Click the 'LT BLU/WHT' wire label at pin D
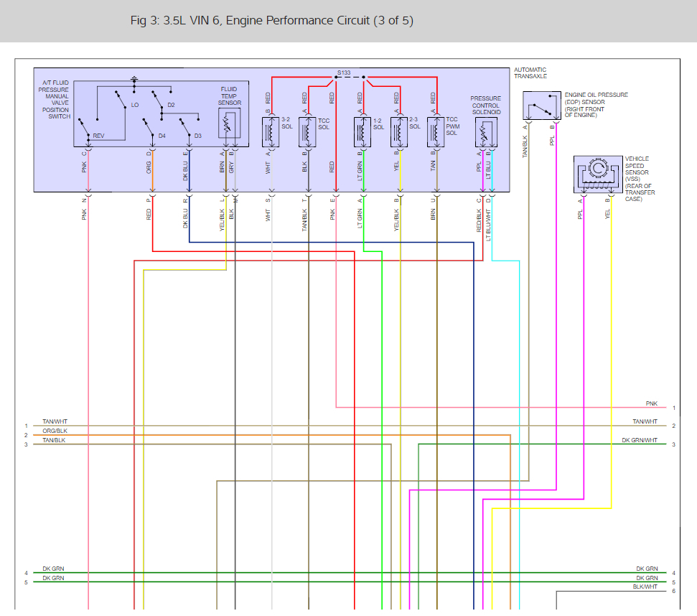The height and width of the screenshot is (616, 697). click(x=488, y=225)
